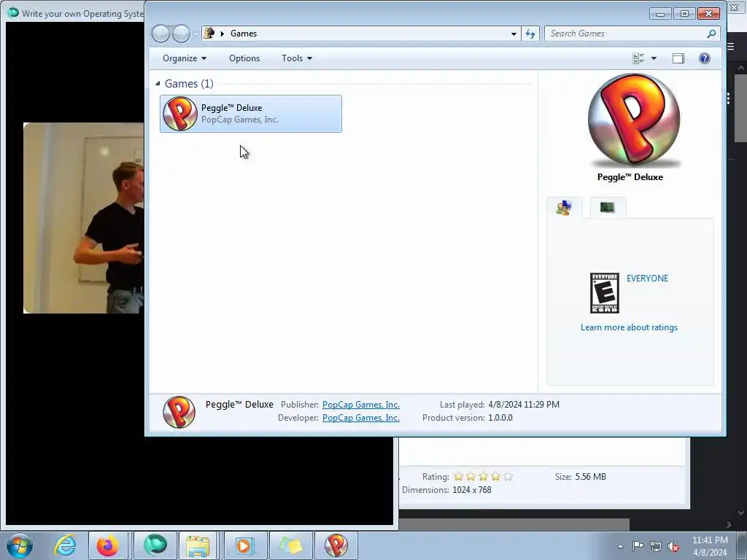Toggle the preview pane button
The image size is (747, 560).
[x=678, y=58]
